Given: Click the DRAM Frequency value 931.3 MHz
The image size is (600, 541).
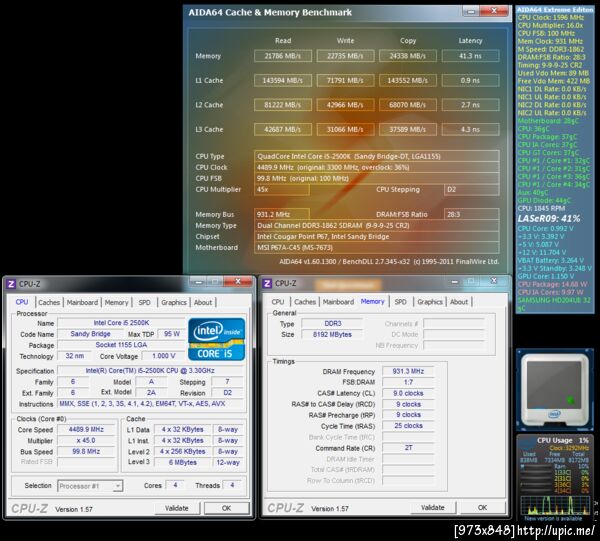Looking at the screenshot, I should pyautogui.click(x=408, y=371).
